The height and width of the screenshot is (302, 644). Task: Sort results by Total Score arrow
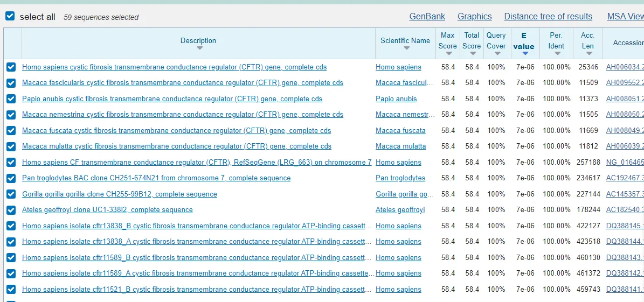coord(472,53)
